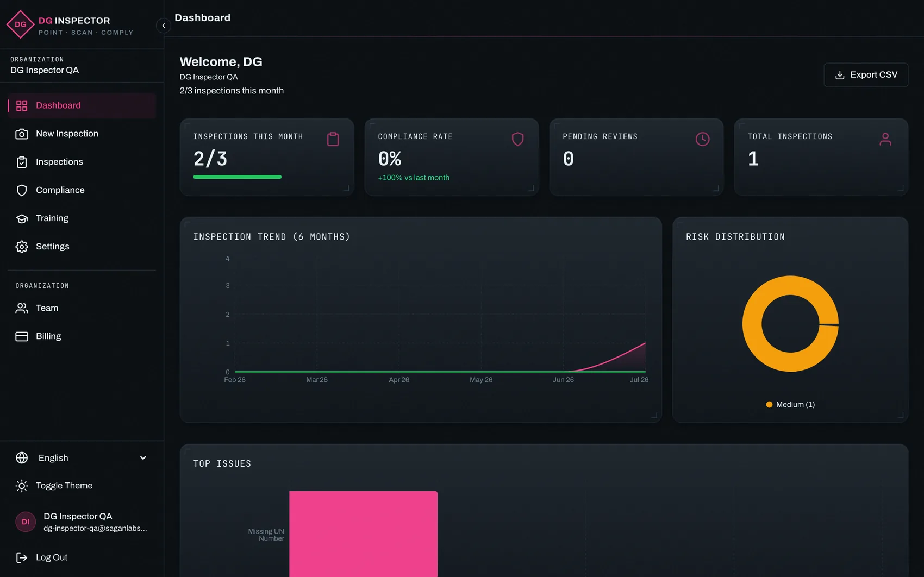Open the Dashboard grid icon
Viewport: 924px width, 577px height.
coord(22,105)
